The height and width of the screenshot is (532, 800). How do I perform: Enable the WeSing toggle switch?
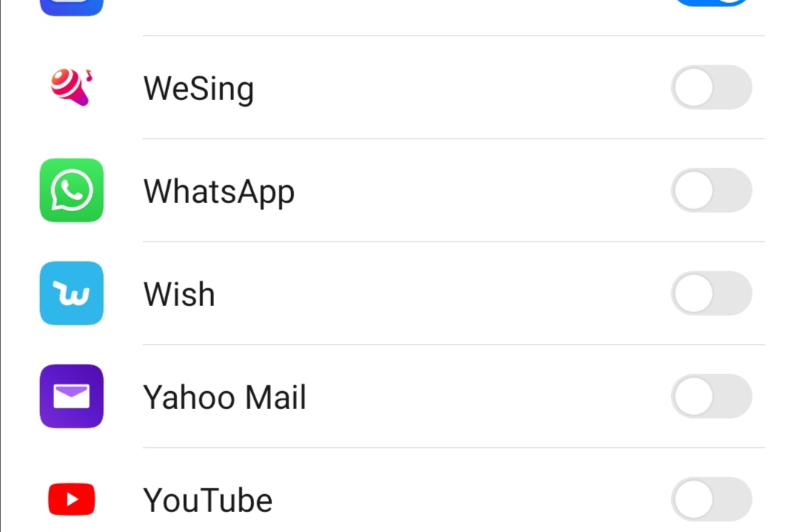pyautogui.click(x=711, y=87)
